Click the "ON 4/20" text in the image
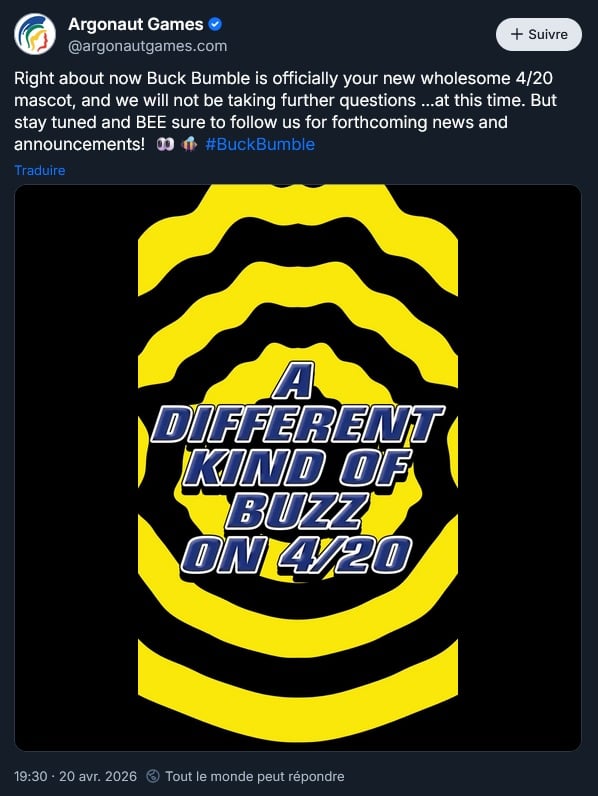Viewport: 598px width, 796px height. click(x=296, y=555)
